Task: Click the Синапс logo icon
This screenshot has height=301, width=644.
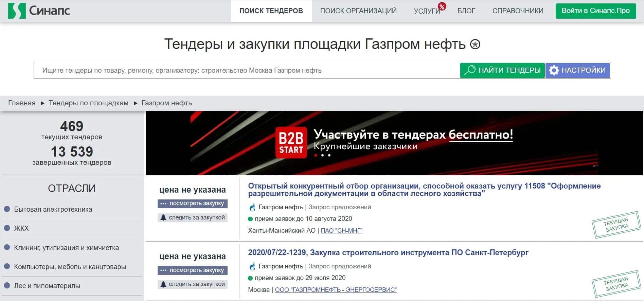Action: coord(17,11)
